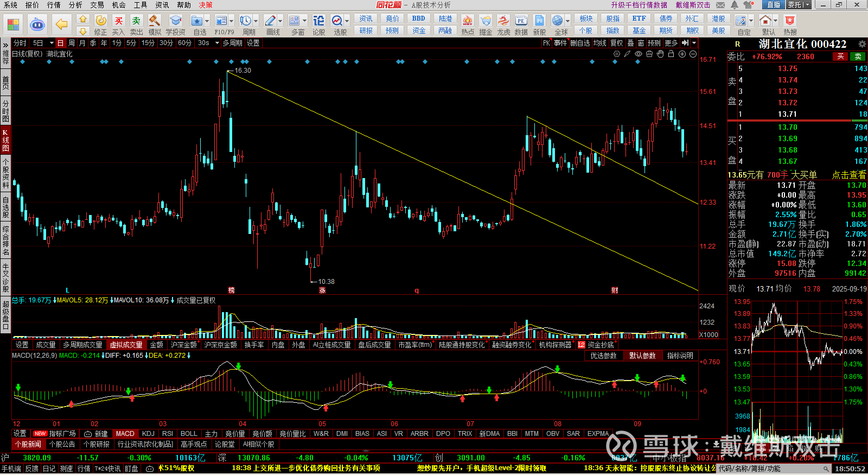The image size is (868, 475).
Task: Switch to 月 monthly period
Action: (82, 43)
